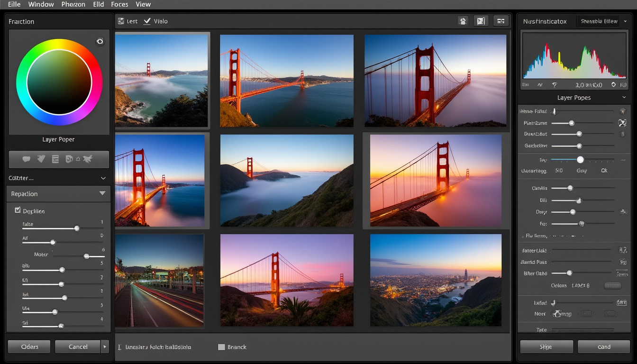Click the last icon in the Layer Poper strip
The width and height of the screenshot is (637, 364).
click(87, 159)
